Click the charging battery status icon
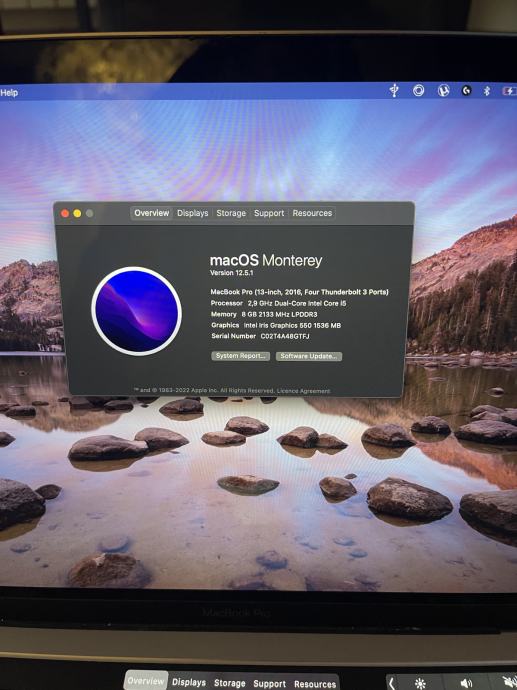The height and width of the screenshot is (690, 517). click(x=510, y=91)
